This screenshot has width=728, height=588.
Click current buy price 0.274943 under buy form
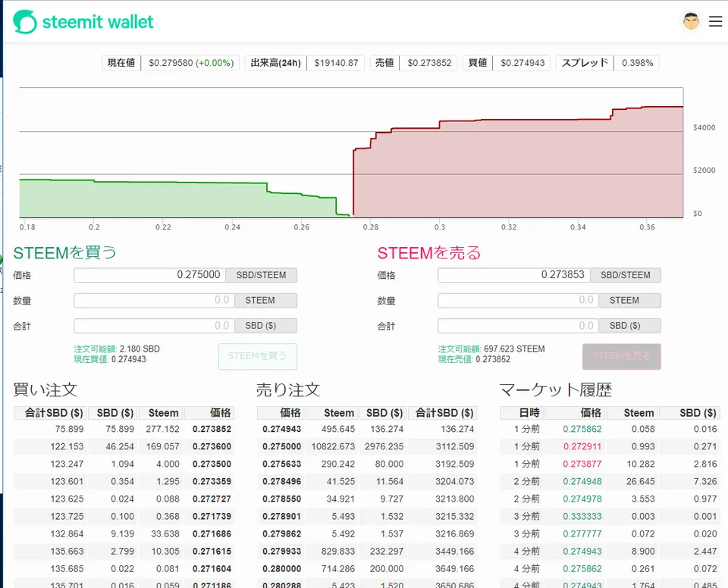pos(129,359)
